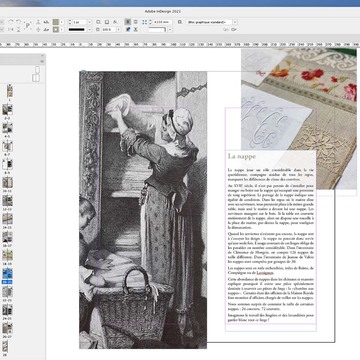
Task: Select spread 8-9 thumbnail
Action: click(7, 164)
